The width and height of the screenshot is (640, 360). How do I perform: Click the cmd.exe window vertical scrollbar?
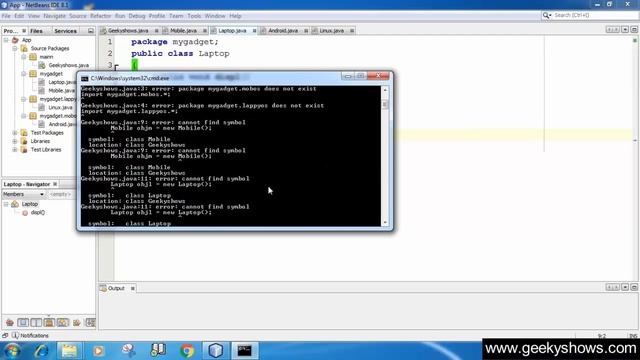pos(385,156)
